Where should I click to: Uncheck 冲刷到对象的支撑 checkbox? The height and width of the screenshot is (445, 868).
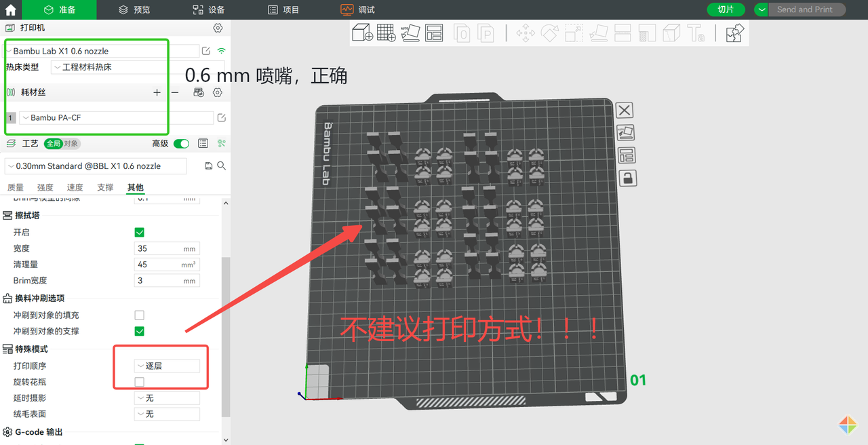pos(140,331)
